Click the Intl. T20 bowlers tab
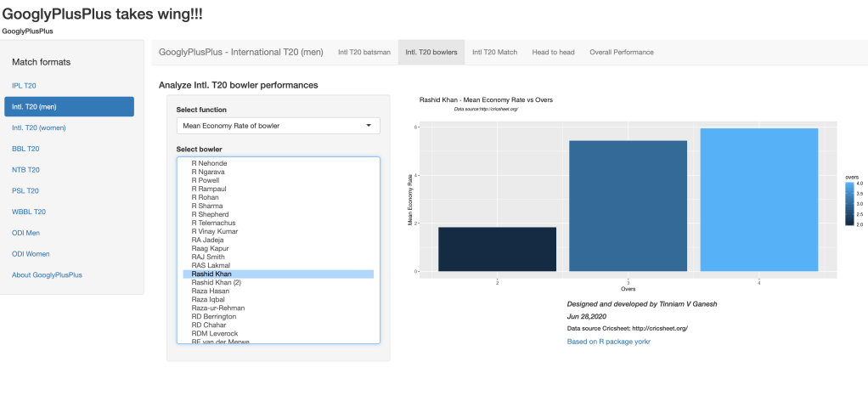The height and width of the screenshot is (396, 868). [431, 53]
